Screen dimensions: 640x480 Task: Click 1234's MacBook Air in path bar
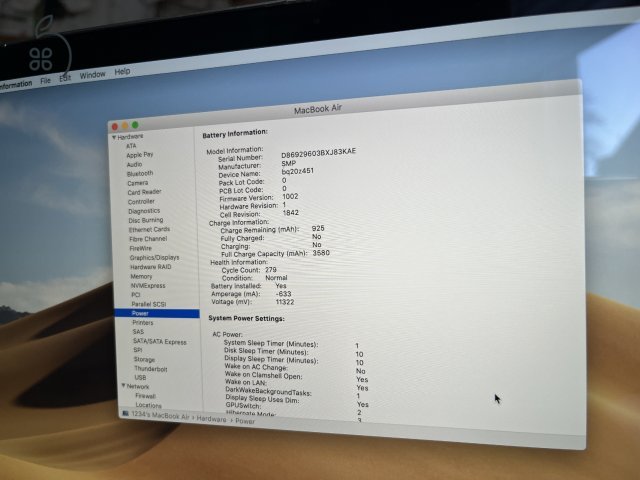160,416
